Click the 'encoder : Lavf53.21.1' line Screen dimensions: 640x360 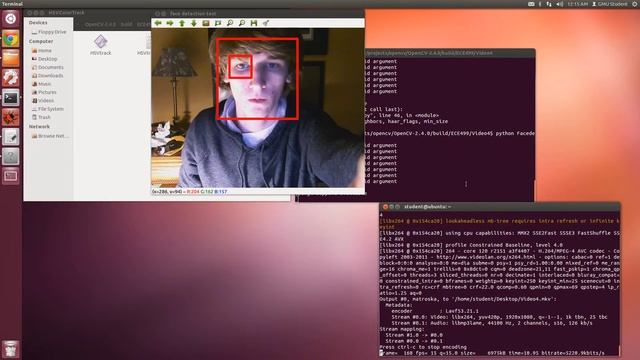coord(435,311)
